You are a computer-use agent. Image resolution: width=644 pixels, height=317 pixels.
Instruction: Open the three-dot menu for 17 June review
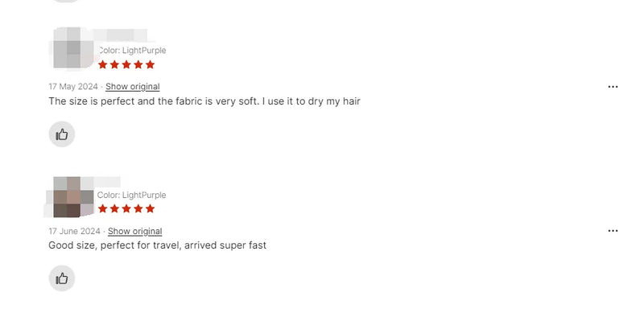613,231
